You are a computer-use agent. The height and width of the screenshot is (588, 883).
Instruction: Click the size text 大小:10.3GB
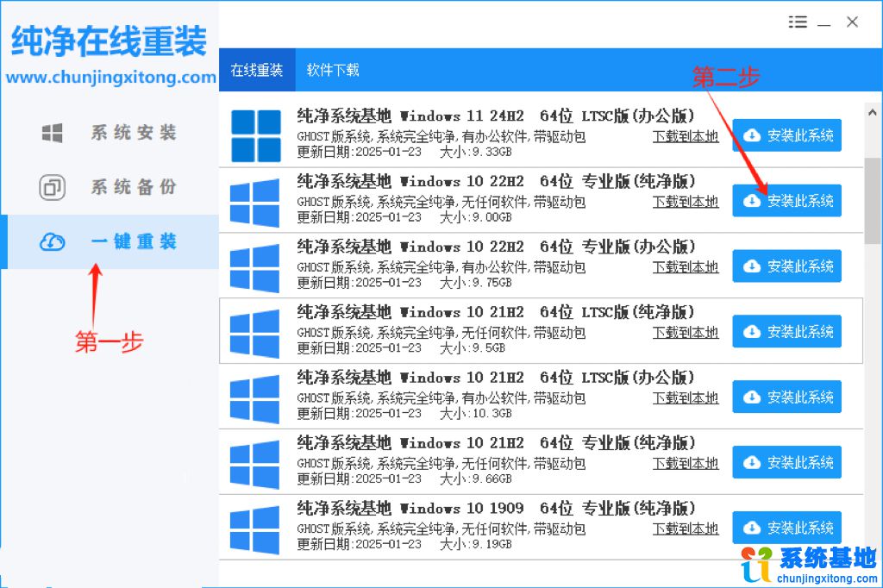click(x=476, y=413)
